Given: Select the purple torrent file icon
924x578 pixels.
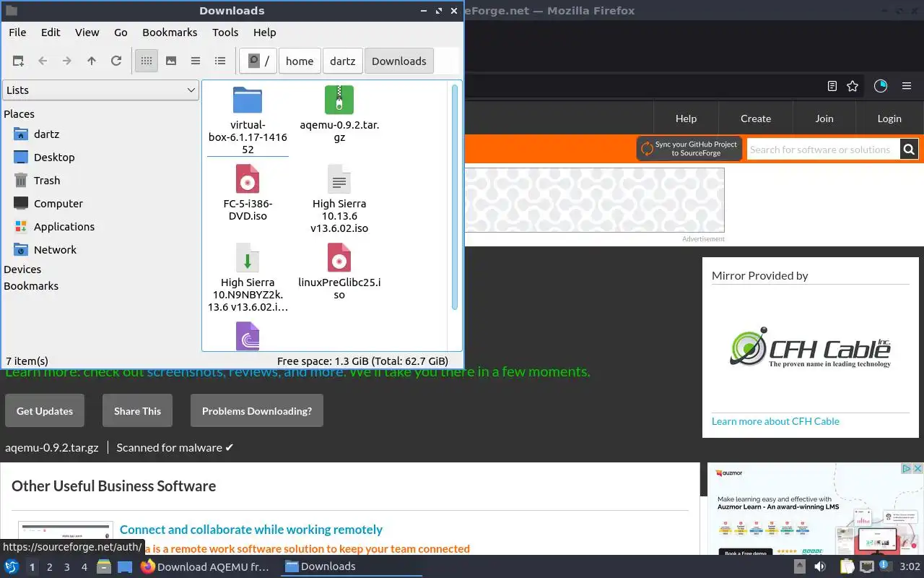Looking at the screenshot, I should tap(248, 336).
